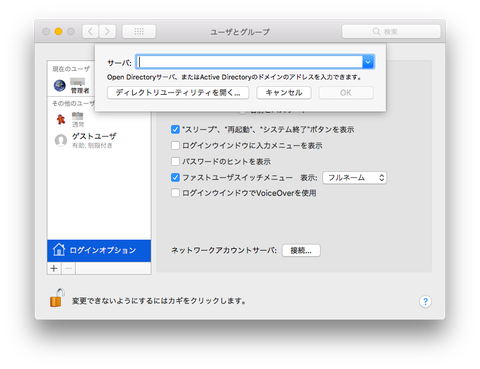
Task: Click the search field in the toolbar
Action: coord(391,32)
